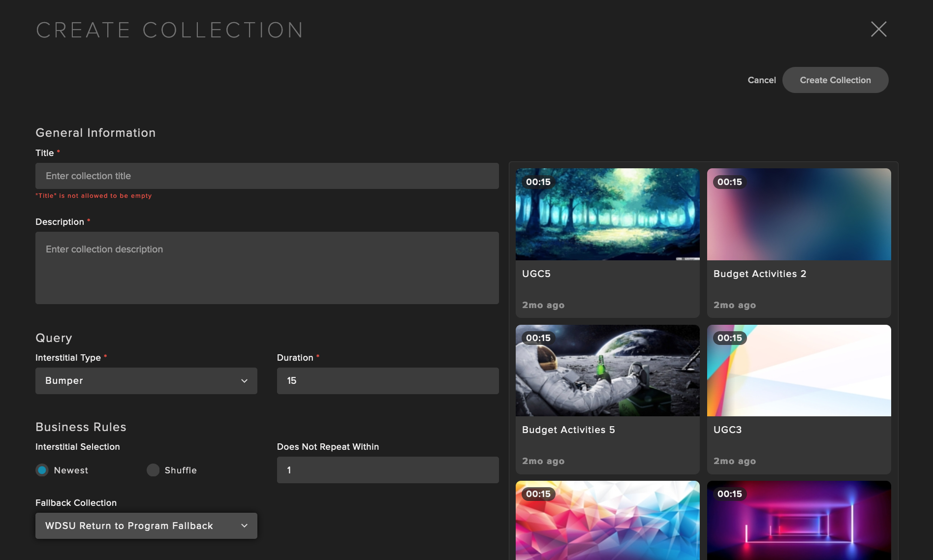Screen dimensions: 933x560
Task: Select the Newest radio button
Action: click(x=42, y=470)
